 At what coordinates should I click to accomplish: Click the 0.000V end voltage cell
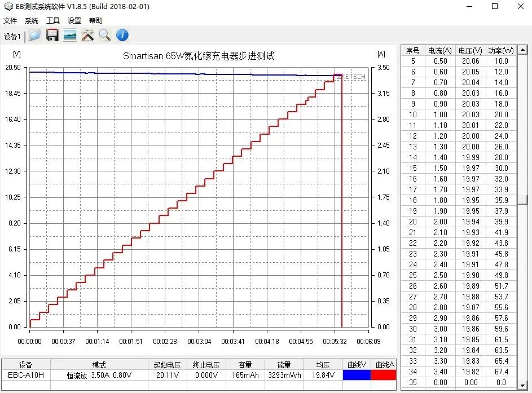206,375
